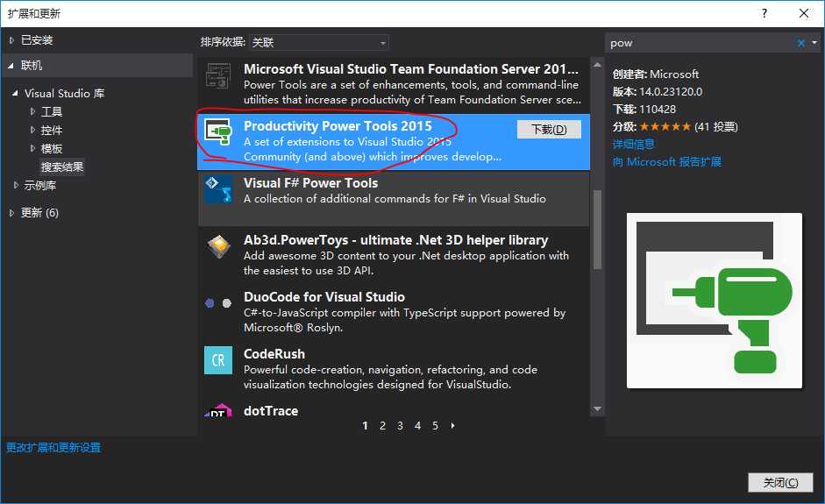825x504 pixels.
Task: Click the 创建者: Microsoft text
Action: click(x=656, y=75)
